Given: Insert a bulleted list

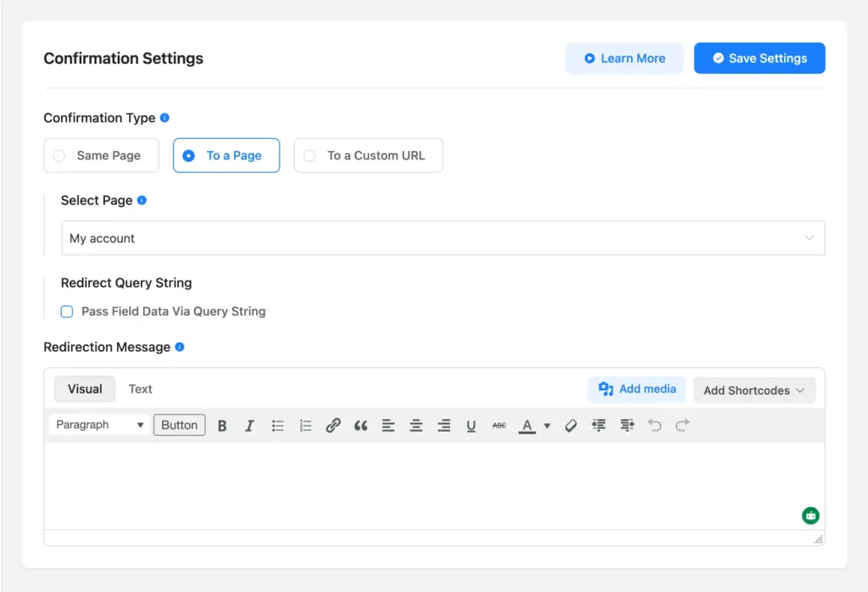Looking at the screenshot, I should click(x=277, y=425).
